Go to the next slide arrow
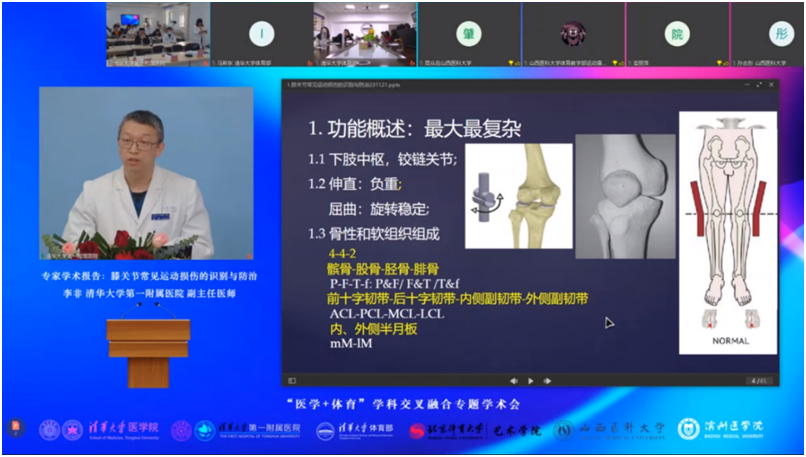806x457 pixels. click(x=547, y=380)
